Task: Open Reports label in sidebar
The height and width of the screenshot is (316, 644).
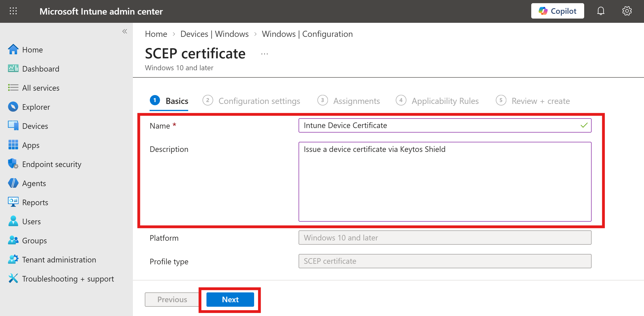Action: (x=35, y=203)
